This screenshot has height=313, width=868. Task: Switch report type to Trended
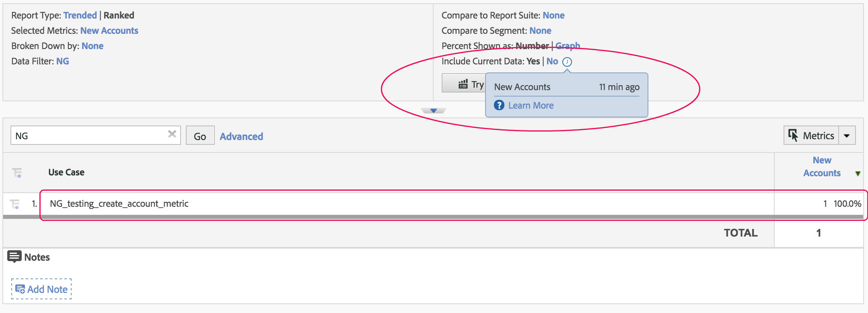pos(80,15)
